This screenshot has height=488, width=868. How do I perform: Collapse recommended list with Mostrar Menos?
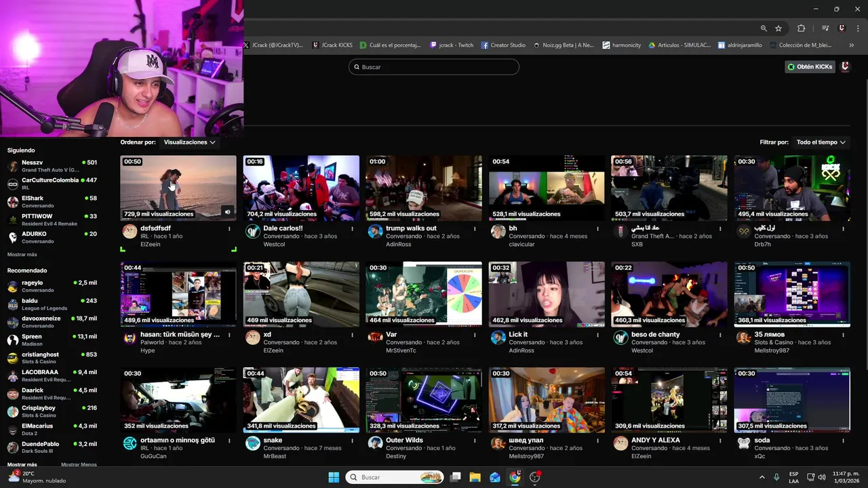click(x=79, y=465)
